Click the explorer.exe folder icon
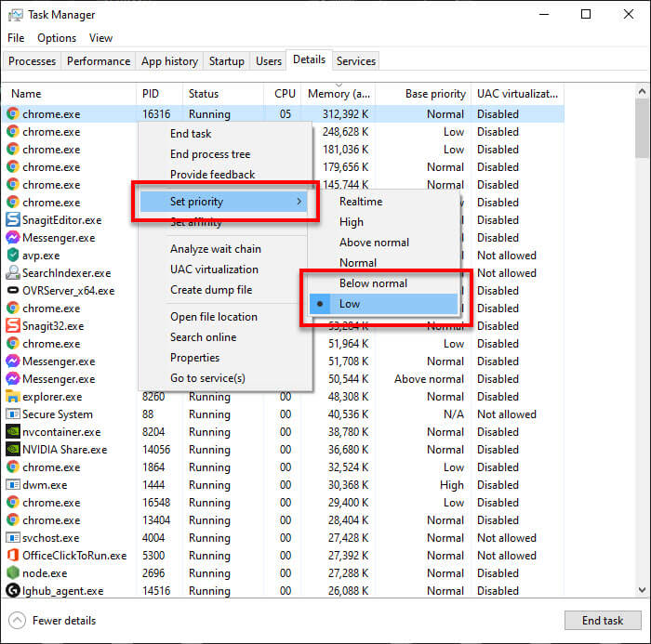651x644 pixels. 13,396
